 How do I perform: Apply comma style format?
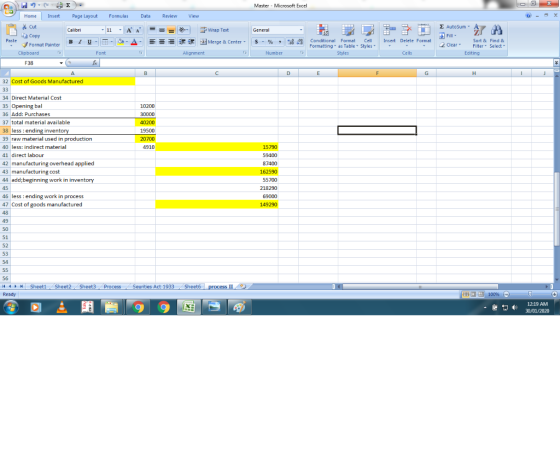click(280, 42)
